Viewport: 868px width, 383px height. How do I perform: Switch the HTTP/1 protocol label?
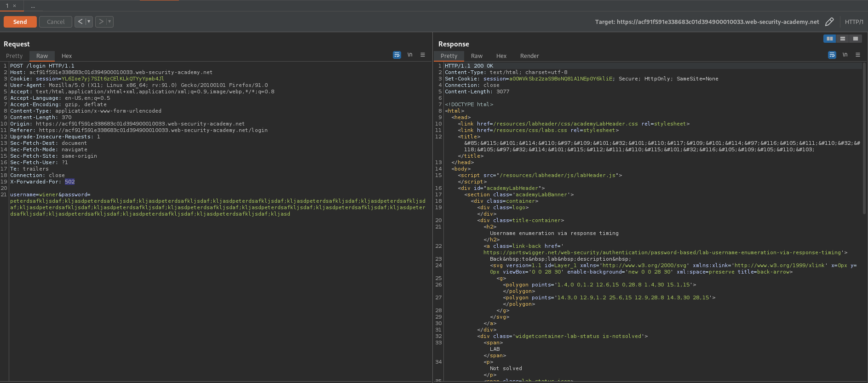tap(854, 22)
